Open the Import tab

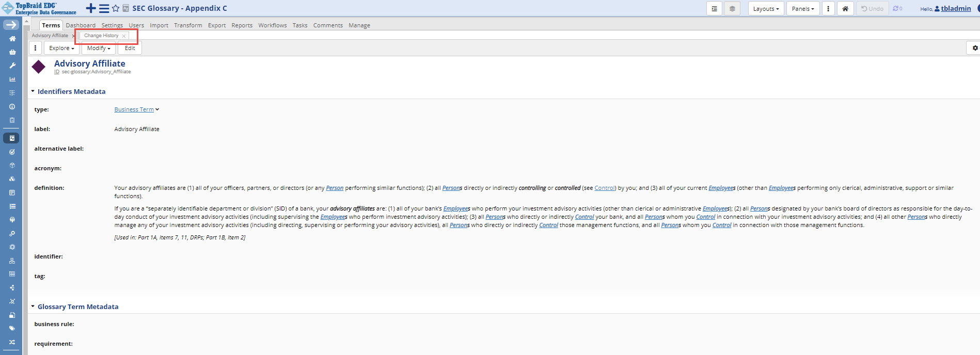tap(159, 25)
